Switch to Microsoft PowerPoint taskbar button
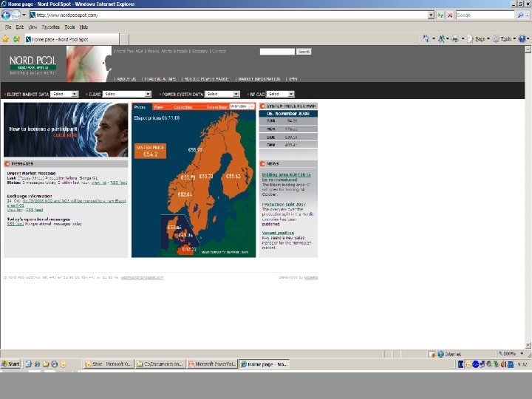The width and height of the screenshot is (532, 399). (x=212, y=364)
